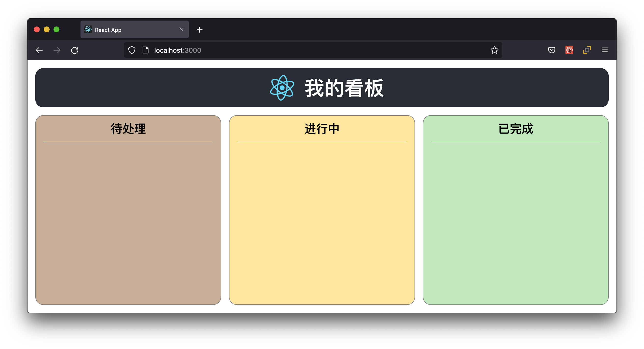
Task: Open the red React DevTools extension icon
Action: [x=569, y=50]
